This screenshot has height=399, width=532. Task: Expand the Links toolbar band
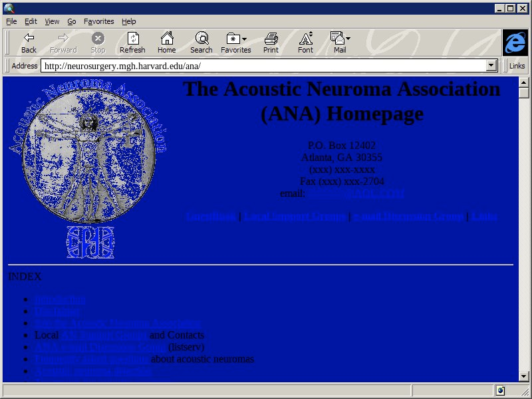click(517, 66)
